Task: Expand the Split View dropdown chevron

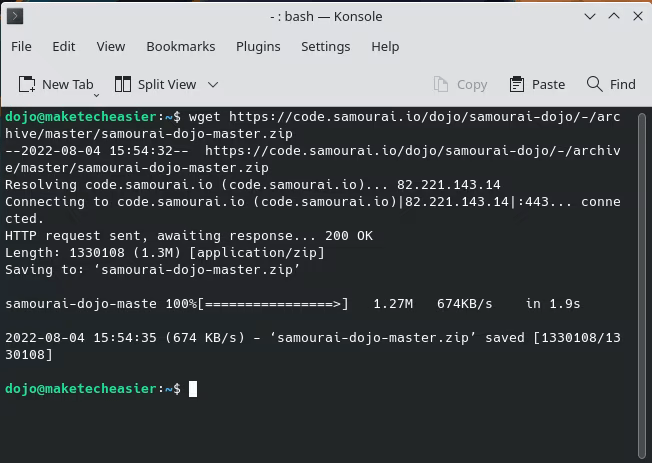Action: click(x=213, y=85)
